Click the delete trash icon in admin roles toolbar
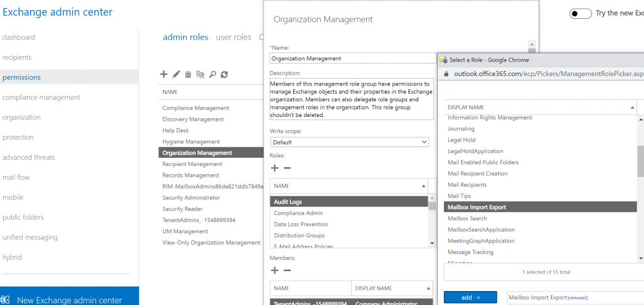 coord(188,74)
